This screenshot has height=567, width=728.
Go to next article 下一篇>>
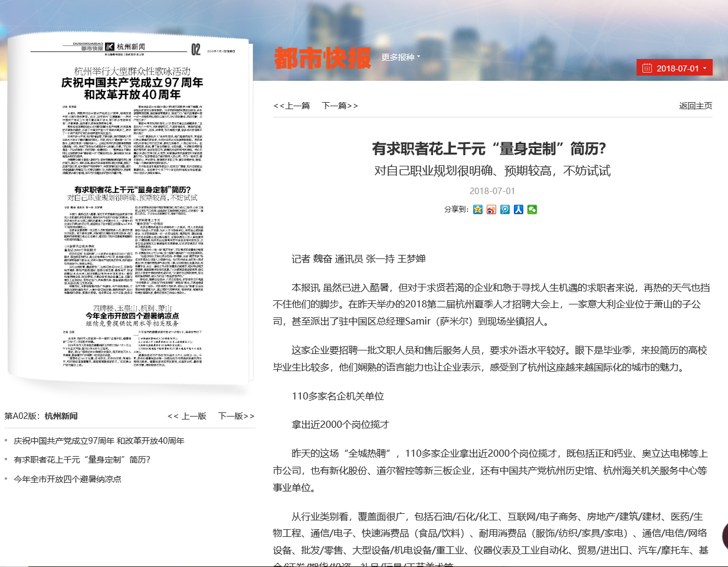coord(340,106)
